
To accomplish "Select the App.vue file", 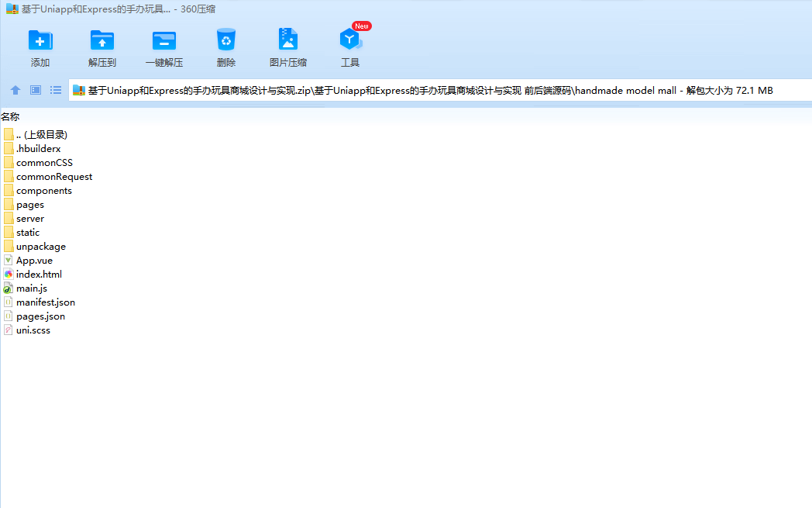I will point(28,261).
